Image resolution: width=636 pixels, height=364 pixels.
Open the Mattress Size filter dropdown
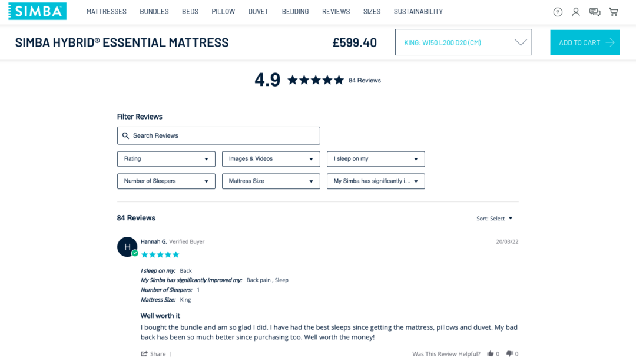coord(271,181)
